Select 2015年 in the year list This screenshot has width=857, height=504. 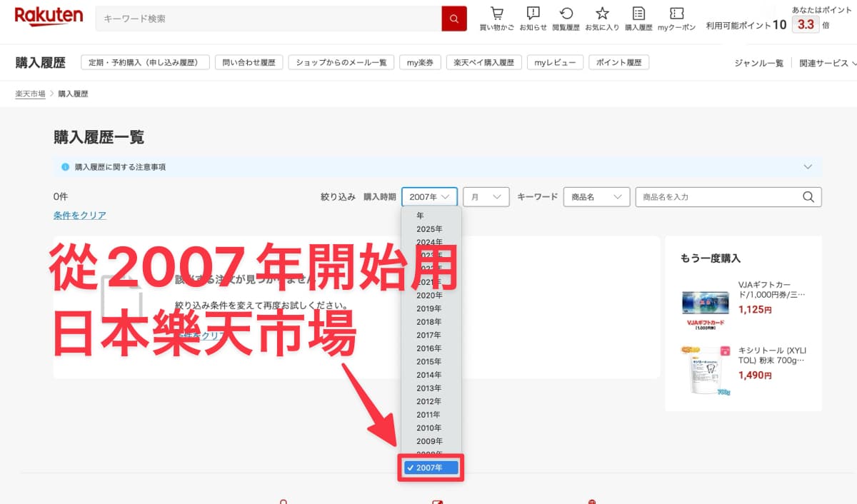pos(429,362)
